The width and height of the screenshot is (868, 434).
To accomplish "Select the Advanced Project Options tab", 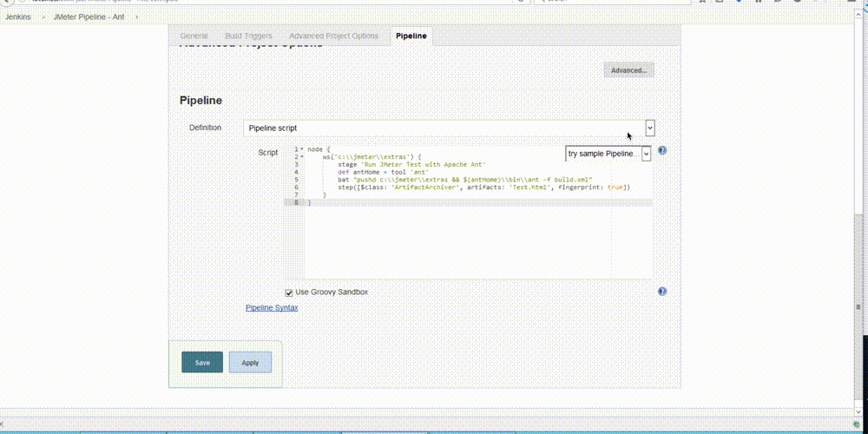I will pyautogui.click(x=333, y=36).
